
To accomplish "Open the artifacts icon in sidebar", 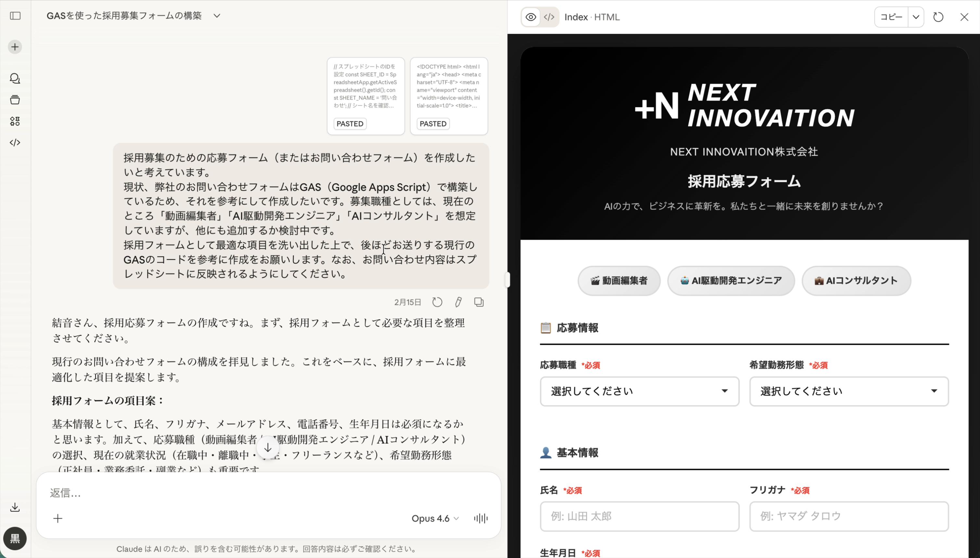I will [15, 121].
